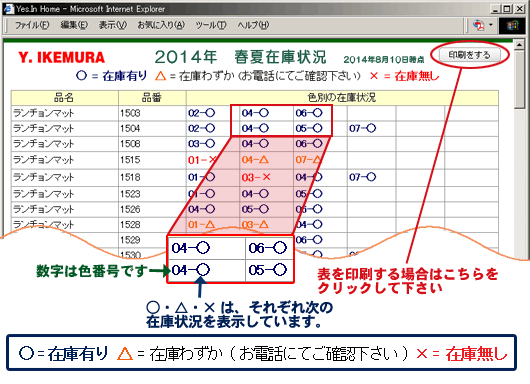
Task: Click the 03-○ cell in row 1508
Action: coord(201,144)
